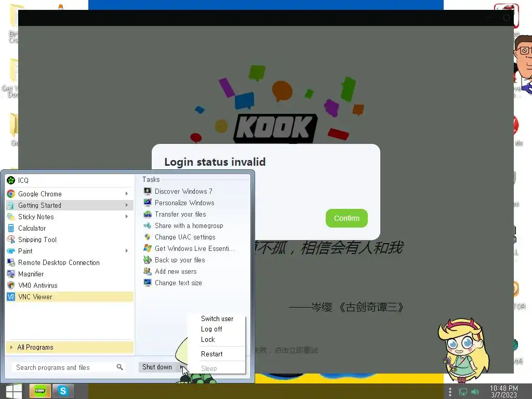Select Restart from power menu
Screen dimensions: 532x399
pos(217,354)
